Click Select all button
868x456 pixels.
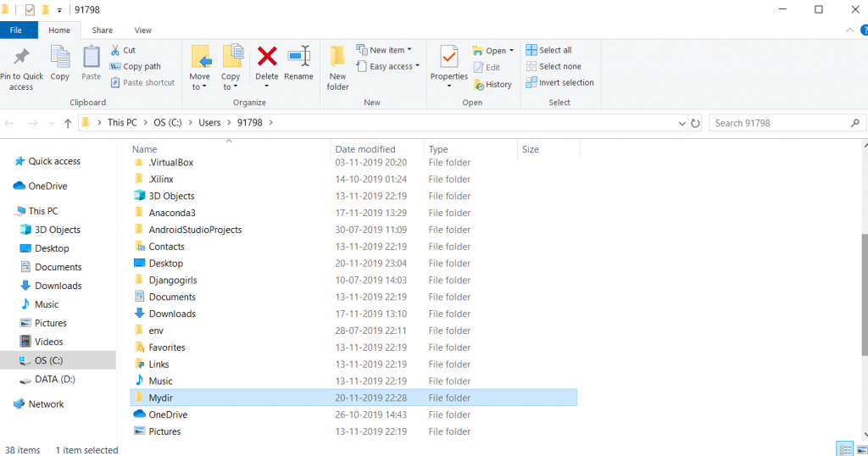548,50
